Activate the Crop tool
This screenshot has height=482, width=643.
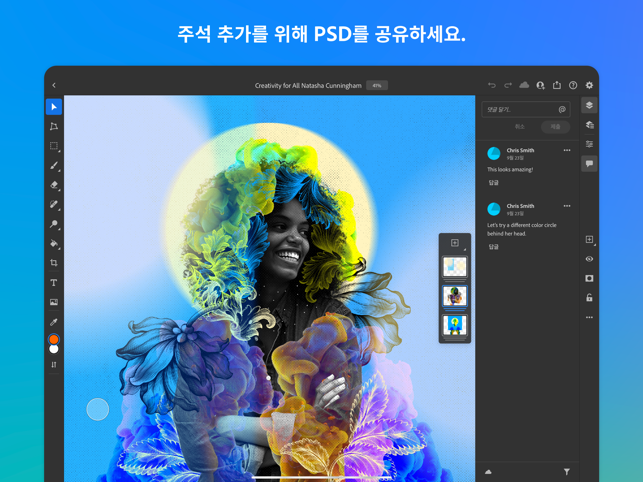click(x=54, y=263)
